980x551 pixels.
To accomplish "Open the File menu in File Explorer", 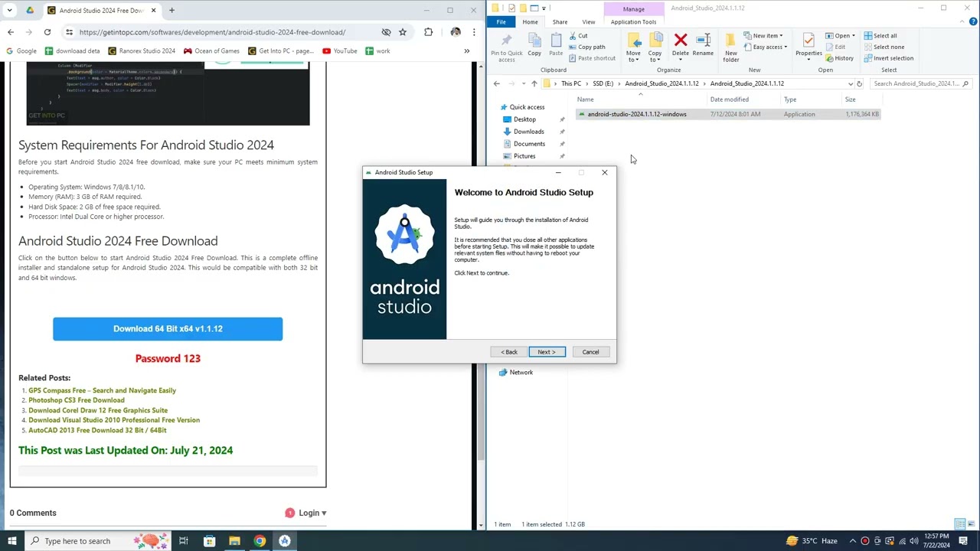I will (x=501, y=21).
